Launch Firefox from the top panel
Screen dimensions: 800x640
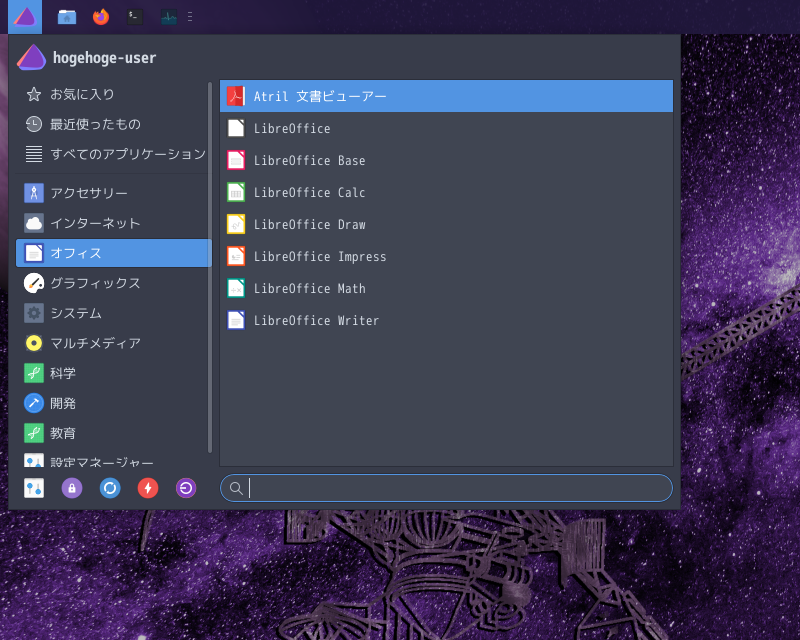[x=101, y=17]
